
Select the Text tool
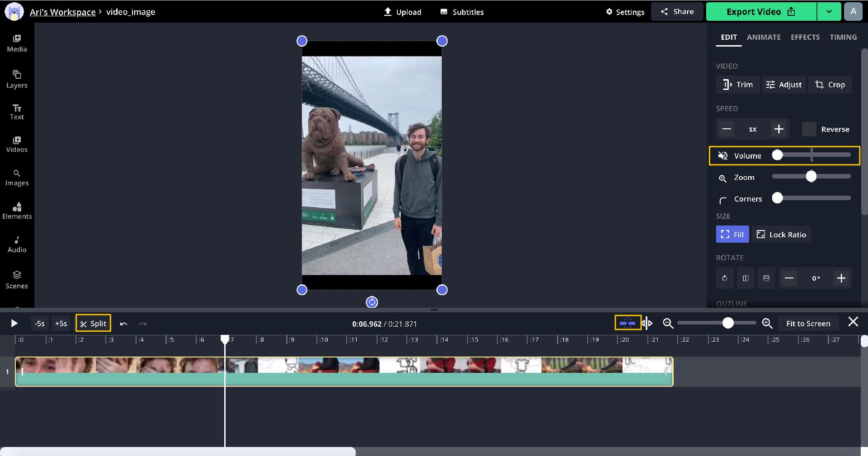17,112
